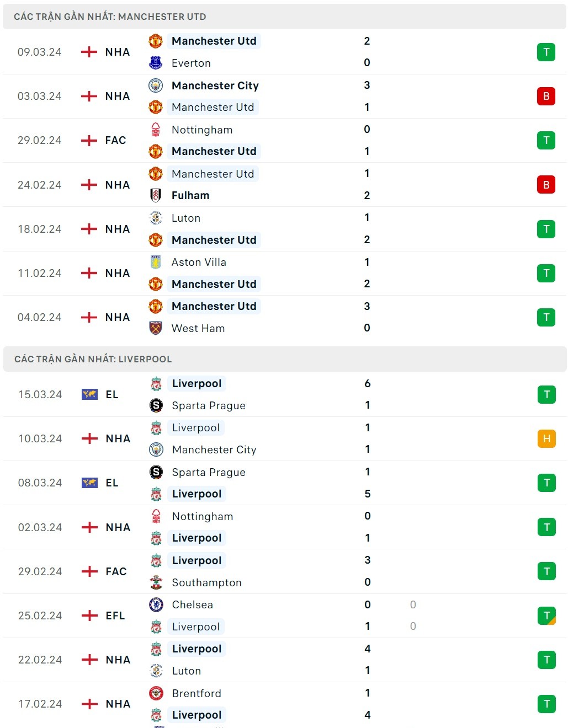Click the Everton club crest icon
The image size is (568, 728).
[156, 63]
